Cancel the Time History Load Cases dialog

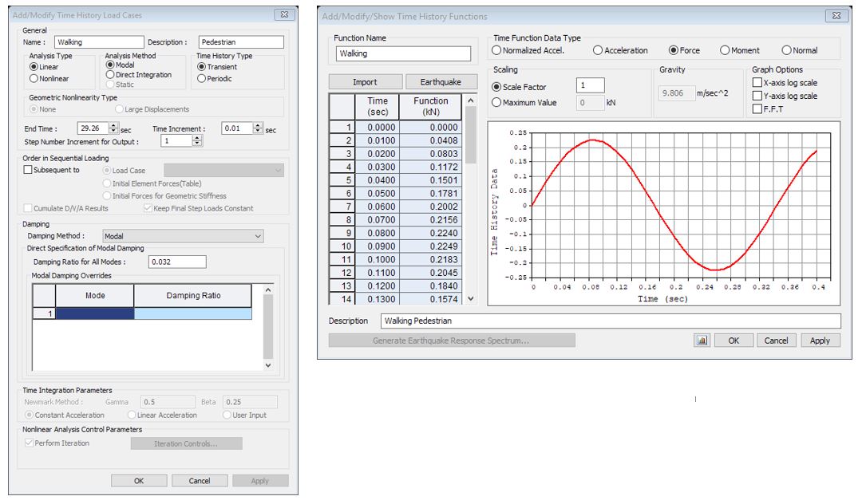[200, 480]
